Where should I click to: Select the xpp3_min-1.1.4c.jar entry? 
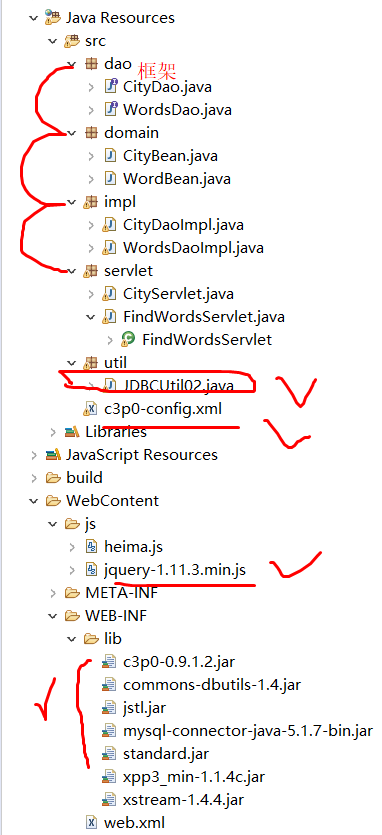tap(194, 777)
